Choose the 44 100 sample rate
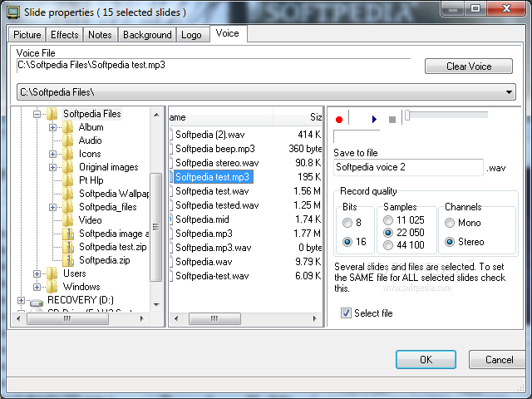 pyautogui.click(x=388, y=245)
